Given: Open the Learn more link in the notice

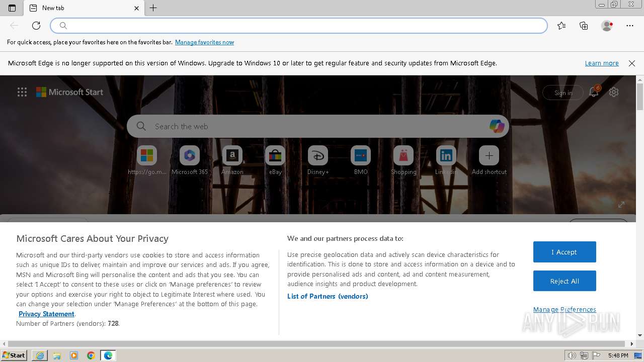Looking at the screenshot, I should [602, 63].
